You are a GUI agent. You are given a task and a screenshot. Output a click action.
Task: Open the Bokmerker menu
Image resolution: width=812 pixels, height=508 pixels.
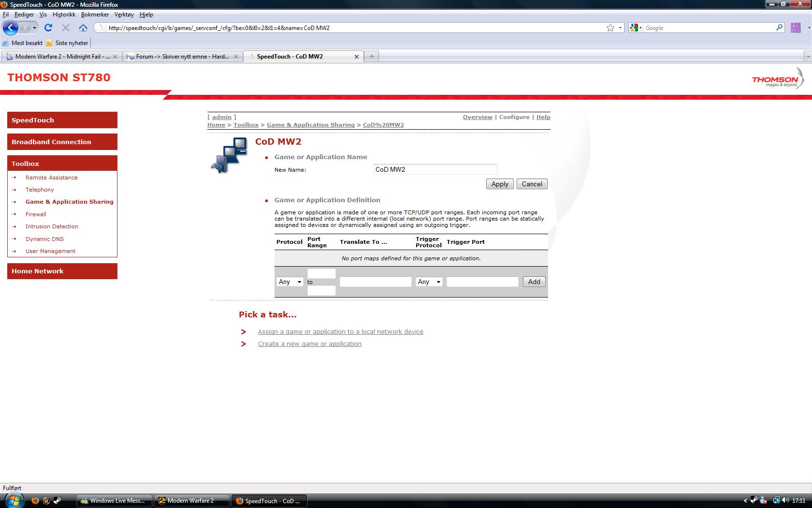(95, 15)
